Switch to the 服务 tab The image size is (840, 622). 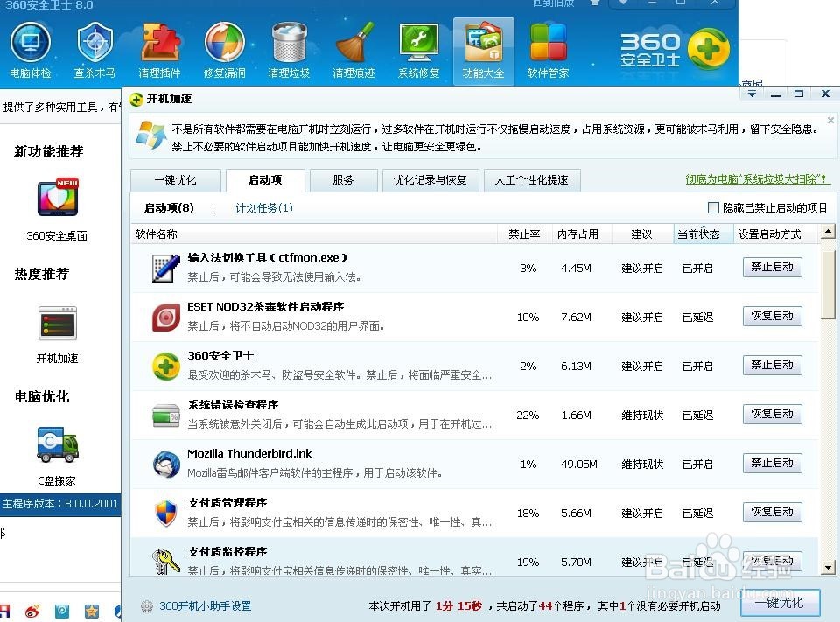pos(343,180)
